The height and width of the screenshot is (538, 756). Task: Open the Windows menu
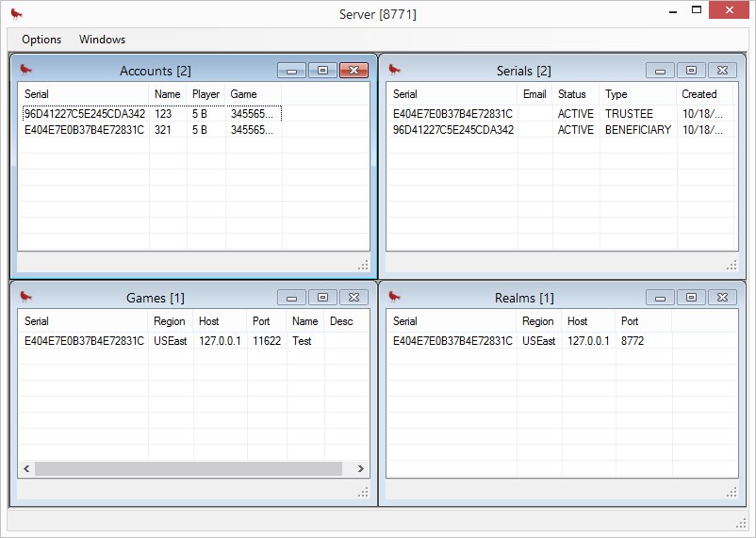(102, 40)
